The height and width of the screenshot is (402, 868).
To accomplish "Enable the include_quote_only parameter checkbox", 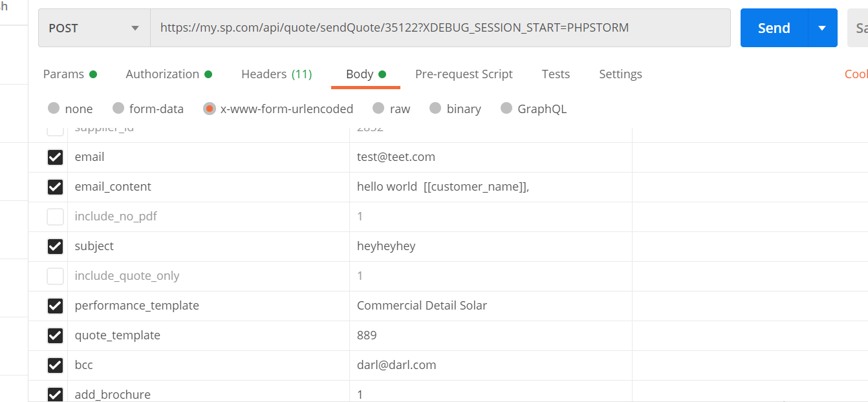I will [56, 276].
